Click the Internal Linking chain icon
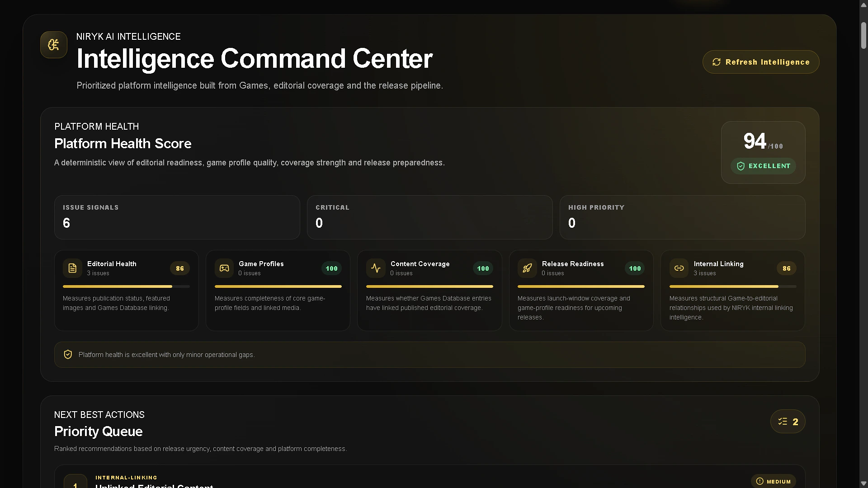The image size is (868, 488). [679, 268]
